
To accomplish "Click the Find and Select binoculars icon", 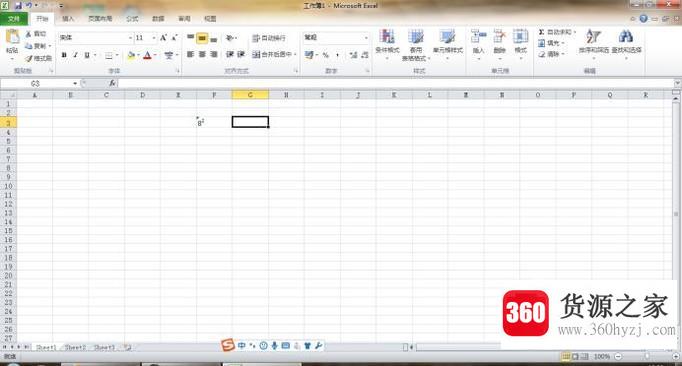I will pyautogui.click(x=625, y=37).
